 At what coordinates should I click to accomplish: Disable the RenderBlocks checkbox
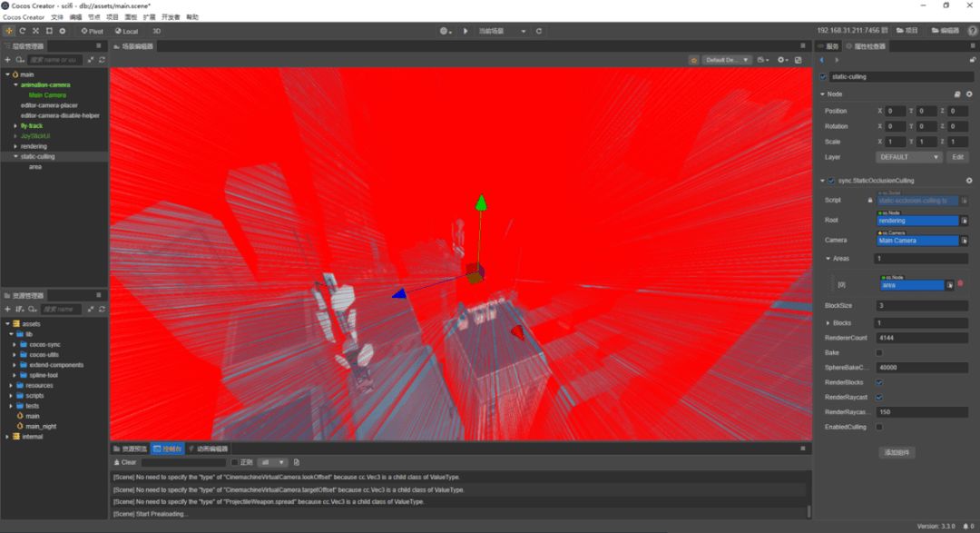pyautogui.click(x=879, y=382)
